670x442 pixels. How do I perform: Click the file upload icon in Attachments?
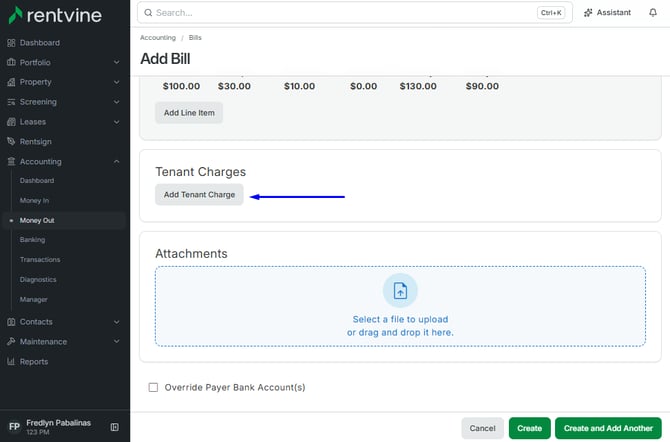(x=400, y=291)
